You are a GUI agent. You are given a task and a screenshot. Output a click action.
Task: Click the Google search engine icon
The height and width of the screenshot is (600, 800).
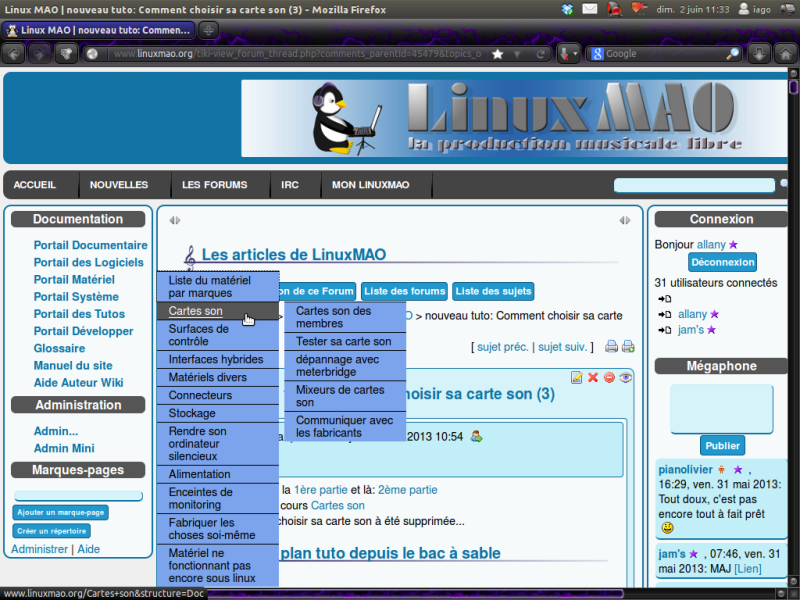point(597,54)
